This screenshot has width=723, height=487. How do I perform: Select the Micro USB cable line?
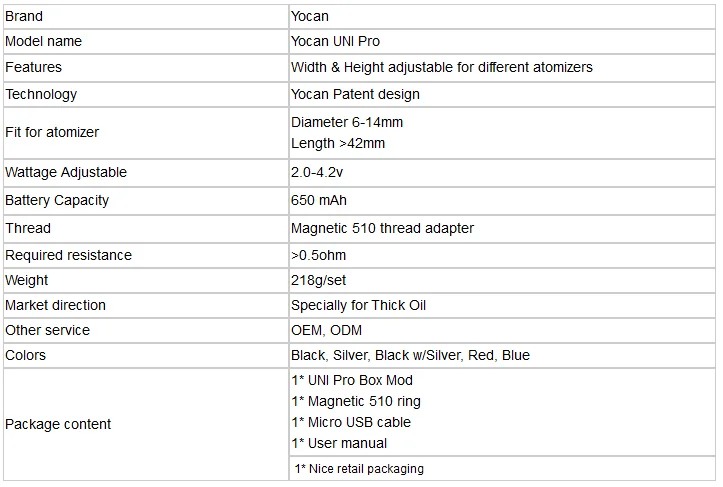tap(351, 422)
